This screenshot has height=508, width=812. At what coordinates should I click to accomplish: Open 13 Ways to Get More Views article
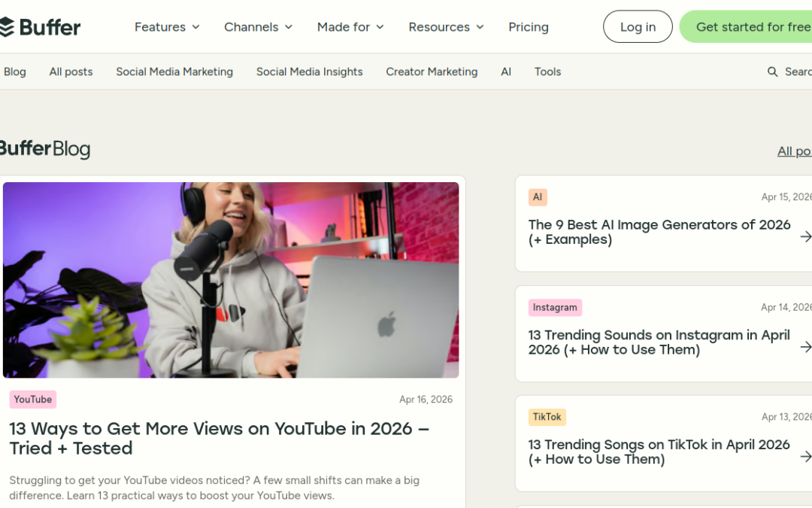[219, 438]
